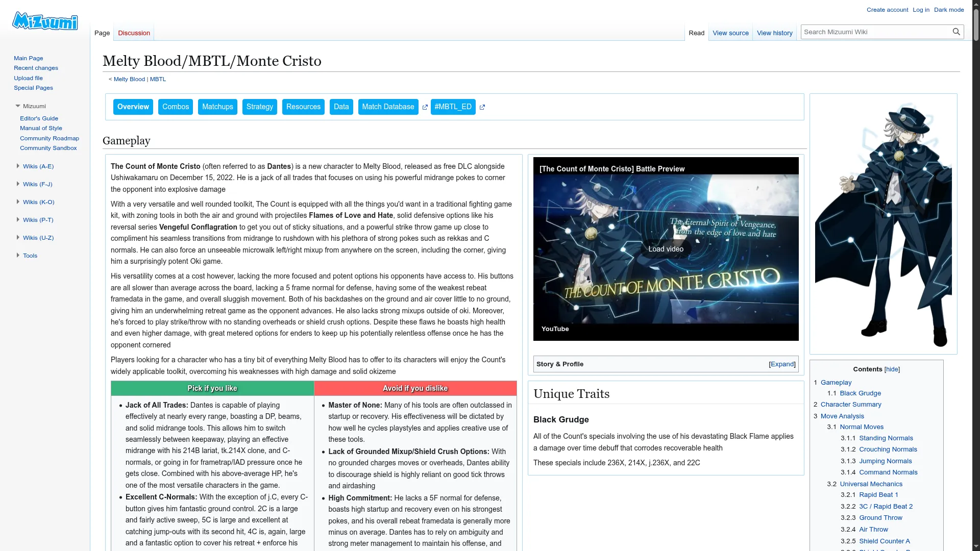Click the Monte Cristo character portrait

tap(883, 224)
